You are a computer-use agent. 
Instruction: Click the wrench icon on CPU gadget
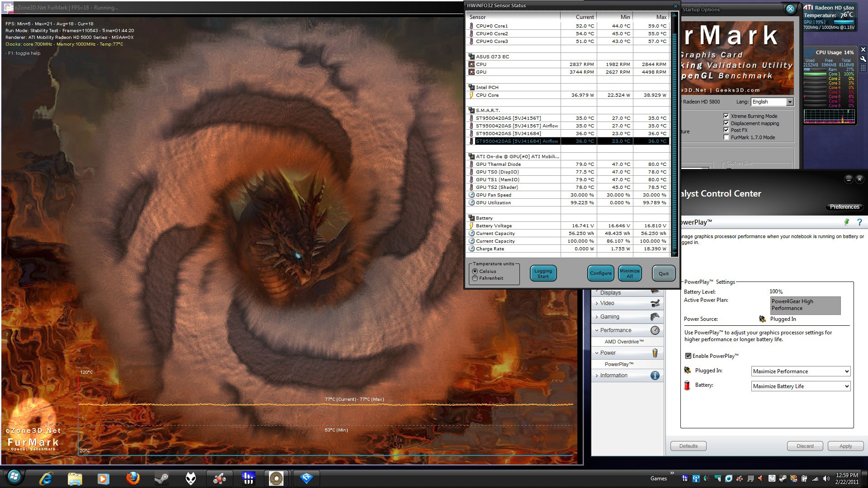863,59
